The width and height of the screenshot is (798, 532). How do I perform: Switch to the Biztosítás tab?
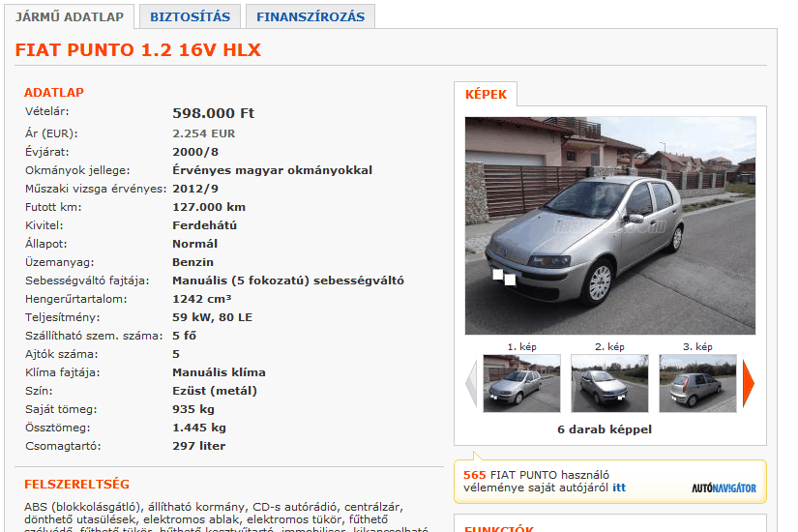click(190, 16)
